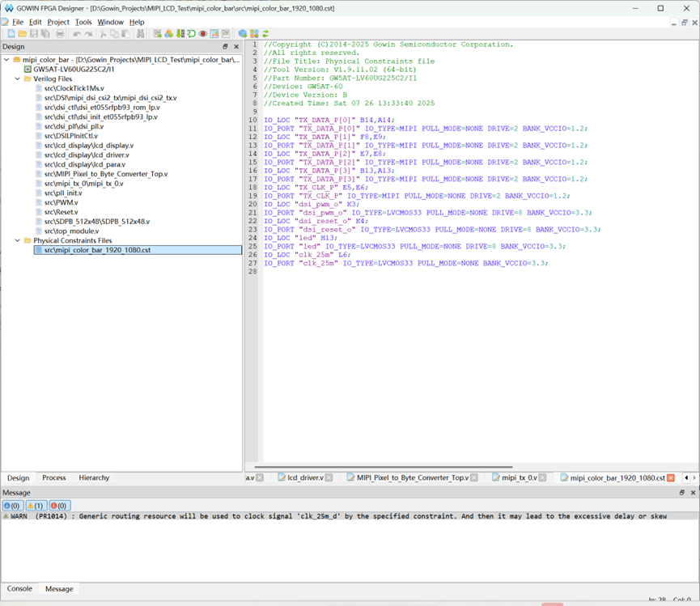Screen dimensions: 700x606
Task: Click the green Rerun All arrows icon
Action: [x=265, y=34]
